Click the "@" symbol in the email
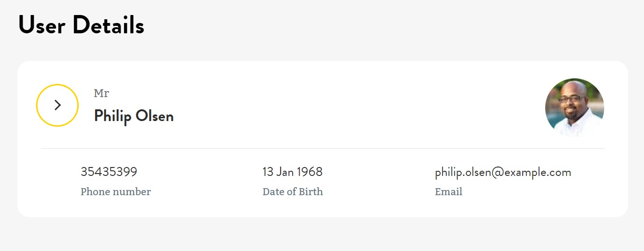The image size is (644, 251). 497,173
